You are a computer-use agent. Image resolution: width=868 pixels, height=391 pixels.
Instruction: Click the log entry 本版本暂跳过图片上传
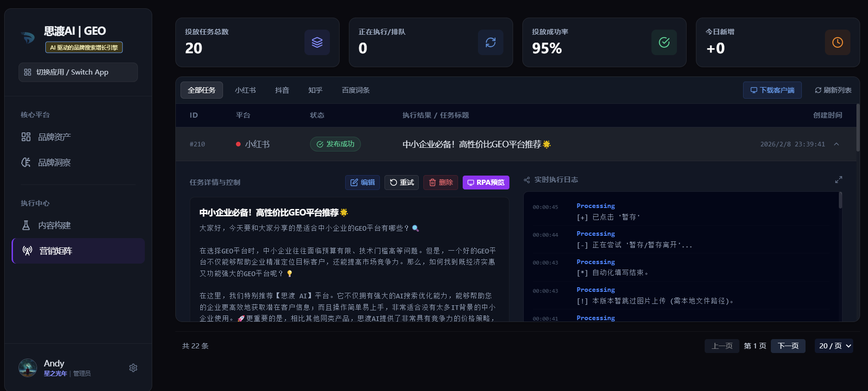pyautogui.click(x=656, y=301)
